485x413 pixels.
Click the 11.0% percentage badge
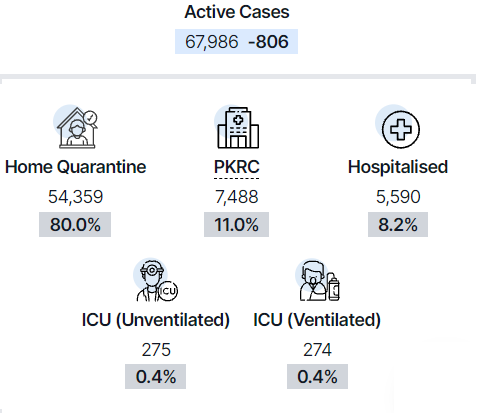coord(236,225)
